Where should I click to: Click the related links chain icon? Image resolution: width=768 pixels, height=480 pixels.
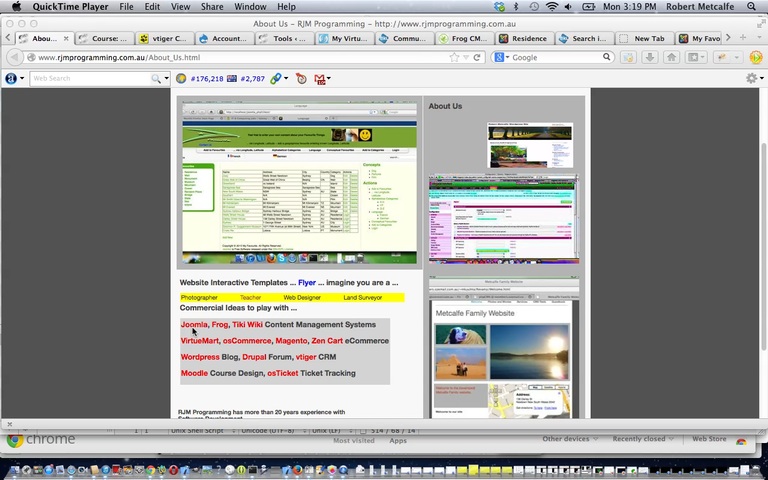click(x=276, y=78)
